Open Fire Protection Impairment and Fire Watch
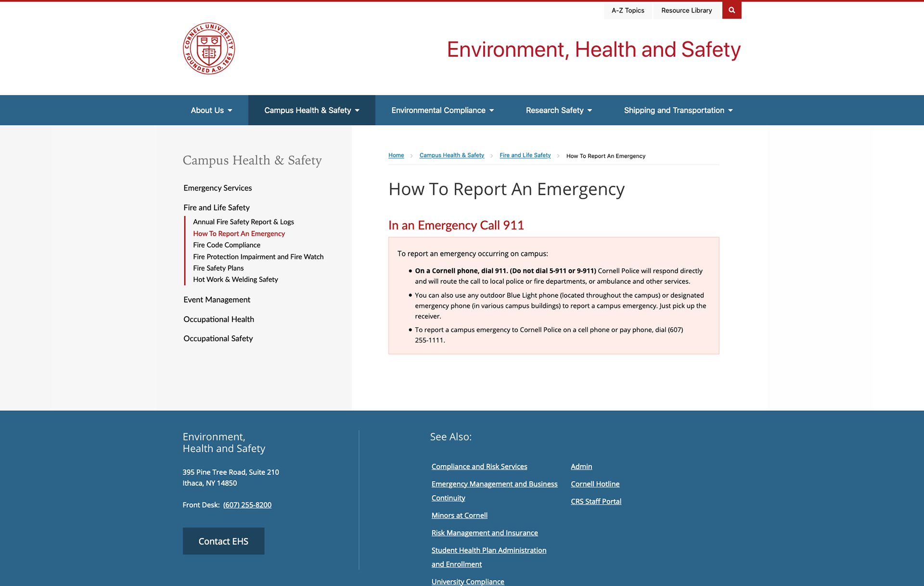This screenshot has width=924, height=586. click(258, 256)
